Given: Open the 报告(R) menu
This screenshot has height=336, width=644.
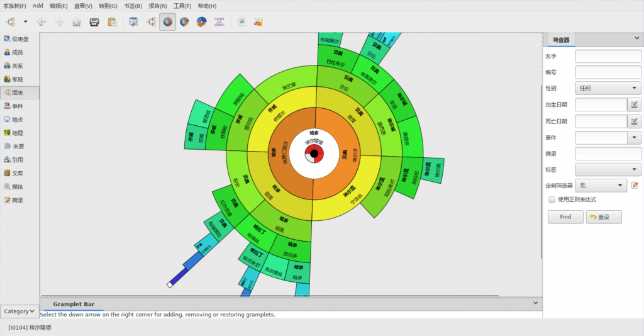Looking at the screenshot, I should (158, 6).
